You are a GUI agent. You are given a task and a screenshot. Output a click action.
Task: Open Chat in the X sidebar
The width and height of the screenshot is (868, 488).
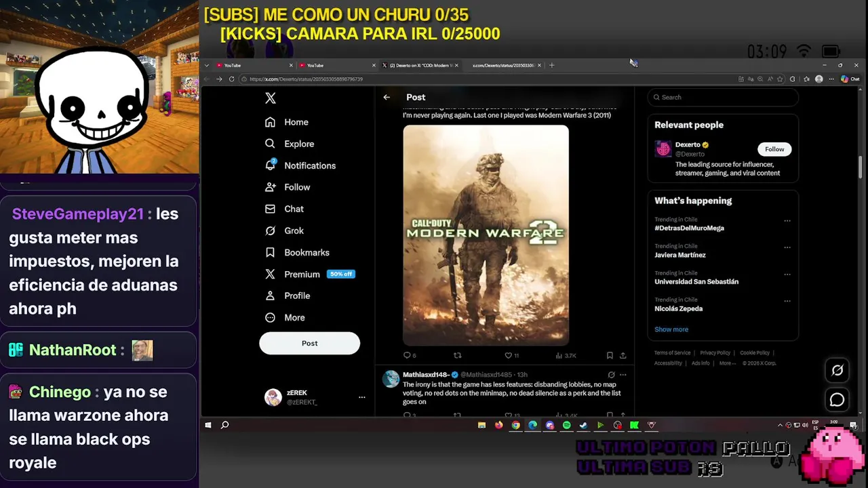click(284, 209)
